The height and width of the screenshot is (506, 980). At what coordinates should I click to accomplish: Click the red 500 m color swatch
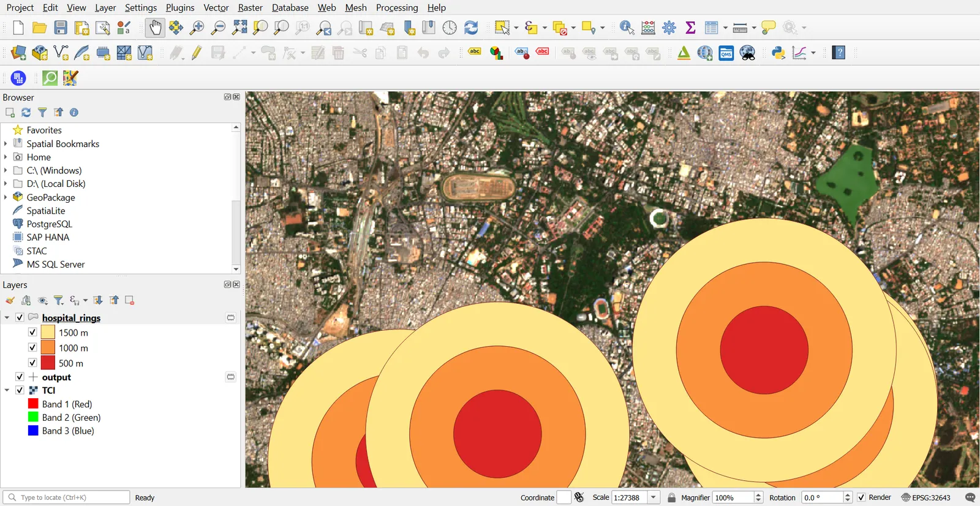point(48,363)
